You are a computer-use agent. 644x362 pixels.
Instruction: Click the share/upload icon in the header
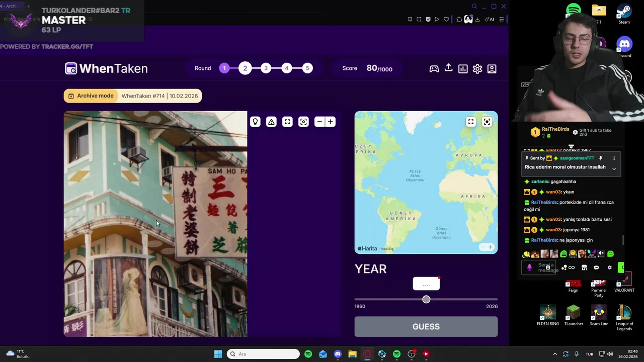pyautogui.click(x=448, y=68)
